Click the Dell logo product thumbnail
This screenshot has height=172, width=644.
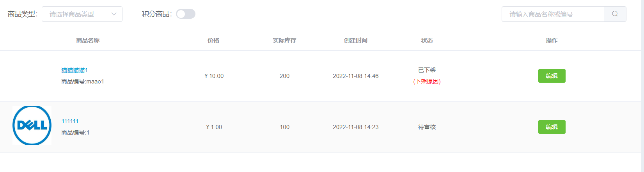point(32,125)
